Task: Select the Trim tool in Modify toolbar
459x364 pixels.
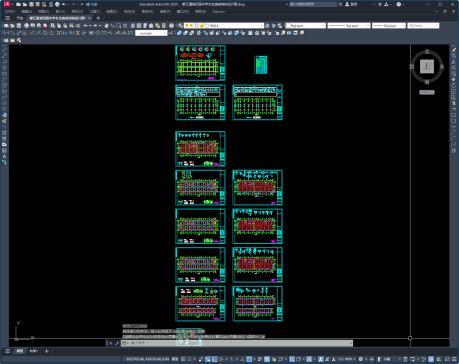Action: click(x=454, y=103)
